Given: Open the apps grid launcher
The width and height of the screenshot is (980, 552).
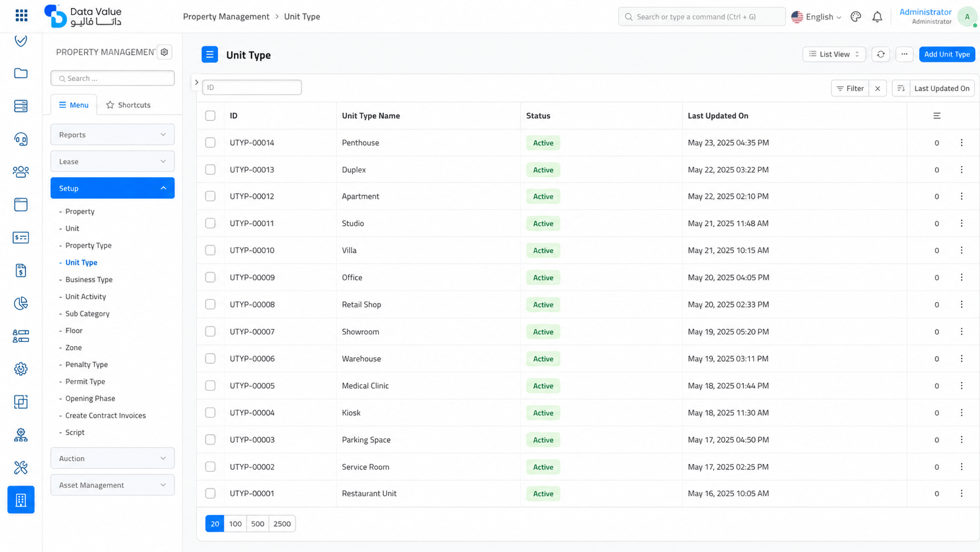Looking at the screenshot, I should 21,16.
